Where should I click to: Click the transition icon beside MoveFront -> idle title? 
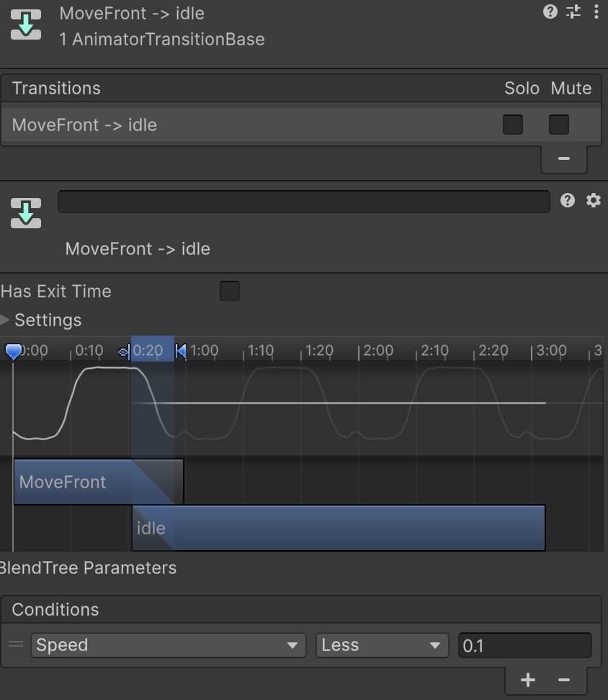(26, 24)
